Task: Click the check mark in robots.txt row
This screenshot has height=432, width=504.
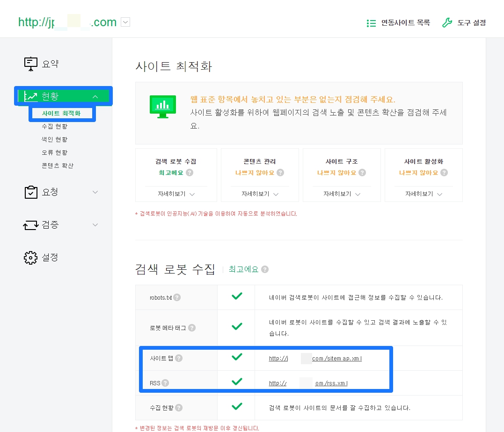Action: click(x=237, y=296)
